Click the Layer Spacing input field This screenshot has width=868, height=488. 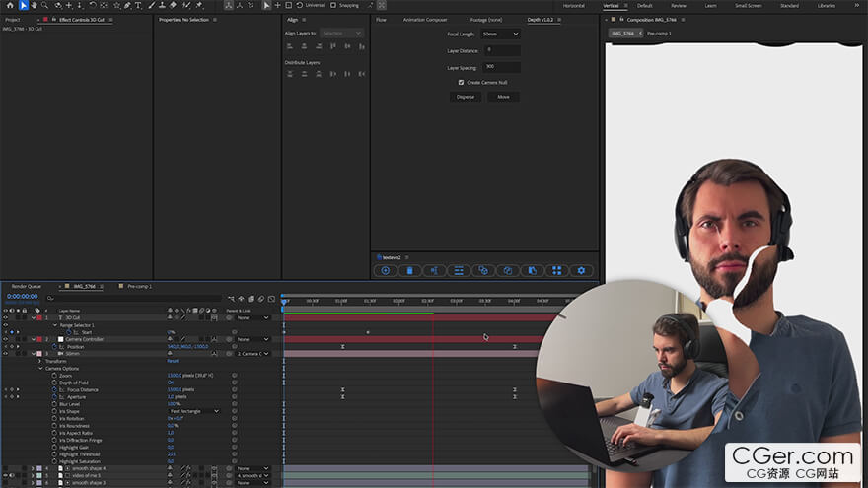pyautogui.click(x=501, y=67)
